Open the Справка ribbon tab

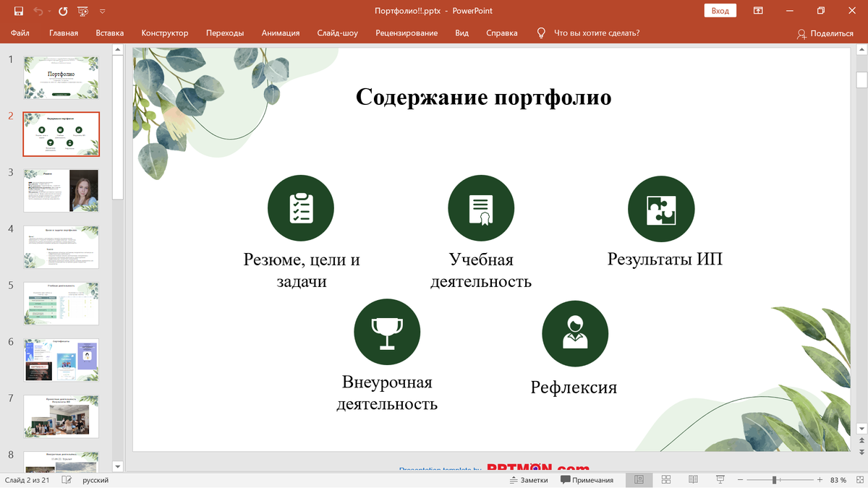coord(502,33)
